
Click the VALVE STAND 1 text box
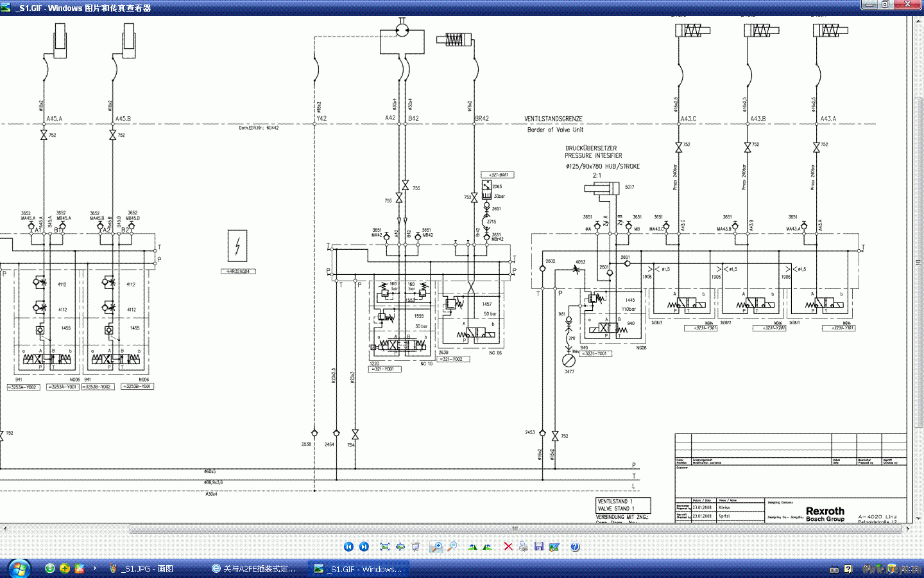[623, 505]
